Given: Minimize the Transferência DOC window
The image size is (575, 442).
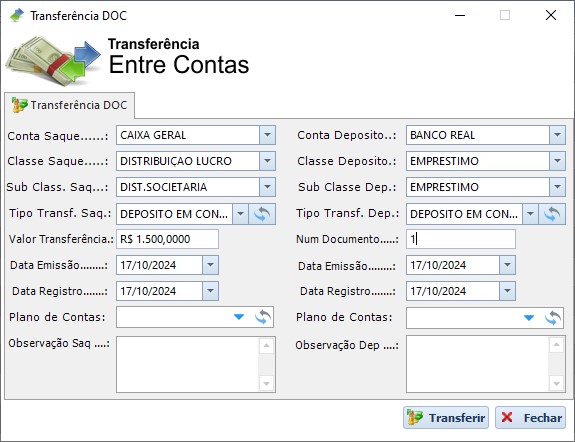Looking at the screenshot, I should (460, 15).
